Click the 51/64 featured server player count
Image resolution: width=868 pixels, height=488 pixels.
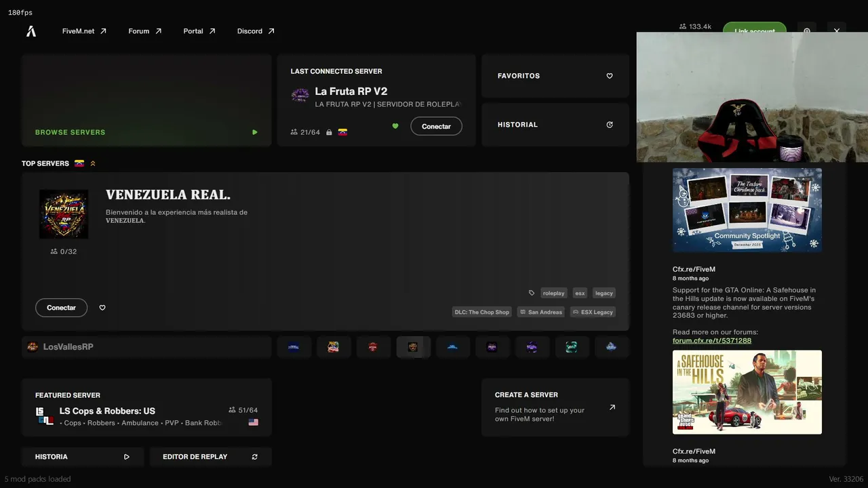click(x=243, y=410)
